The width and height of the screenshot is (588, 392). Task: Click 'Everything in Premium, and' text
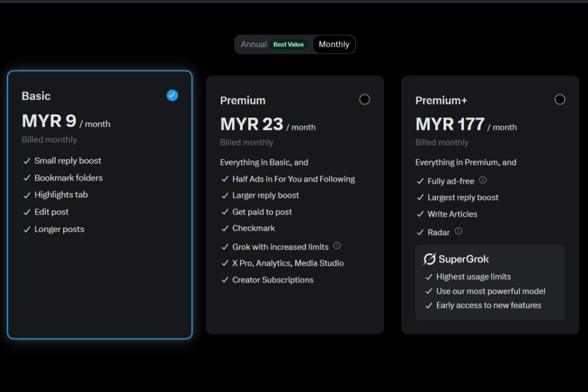click(466, 162)
